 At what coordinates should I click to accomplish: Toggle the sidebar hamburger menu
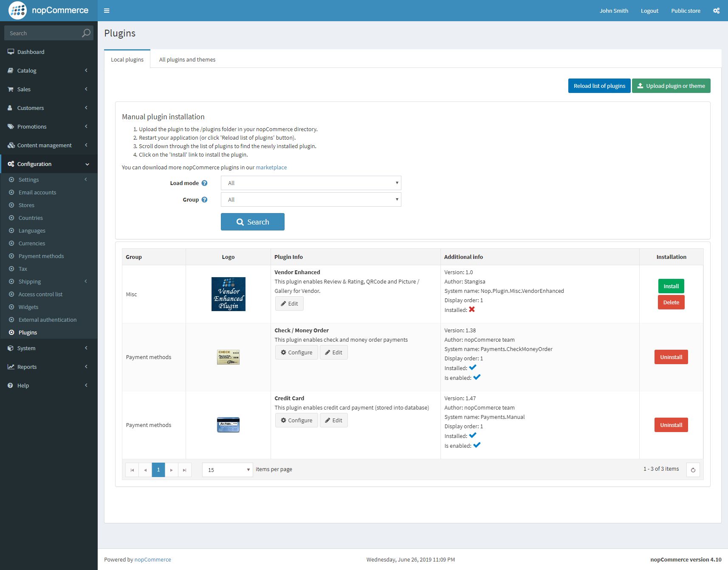coord(107,11)
